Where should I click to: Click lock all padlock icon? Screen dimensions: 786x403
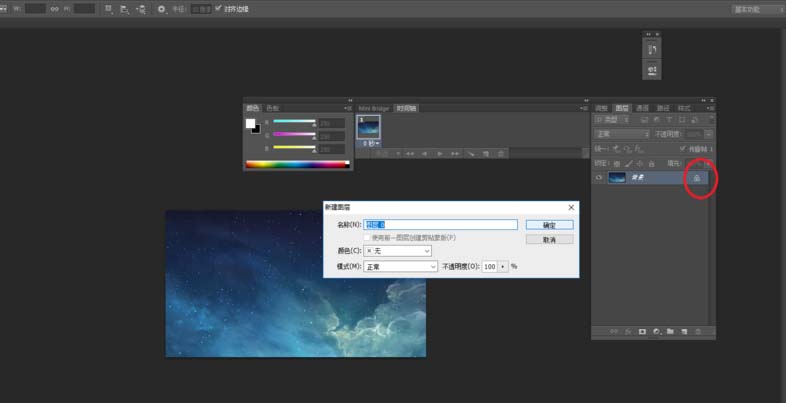[652, 164]
